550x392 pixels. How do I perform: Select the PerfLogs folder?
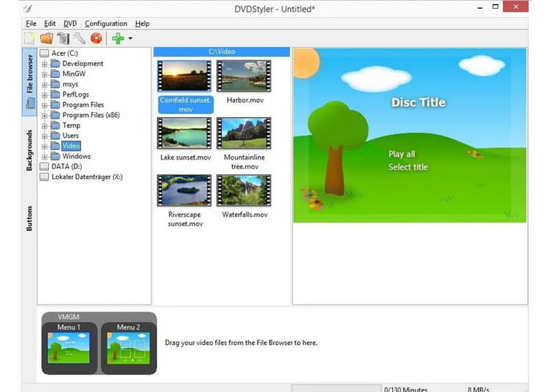pyautogui.click(x=75, y=94)
